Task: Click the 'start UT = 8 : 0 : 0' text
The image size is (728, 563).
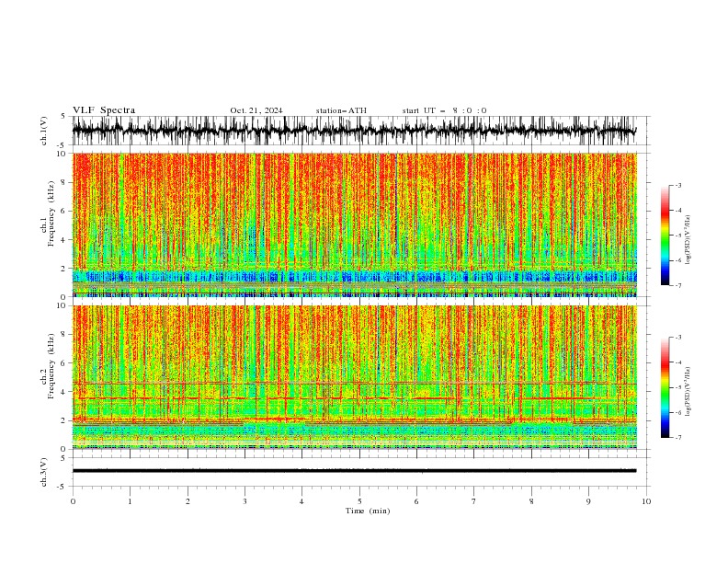Action: pyautogui.click(x=444, y=110)
